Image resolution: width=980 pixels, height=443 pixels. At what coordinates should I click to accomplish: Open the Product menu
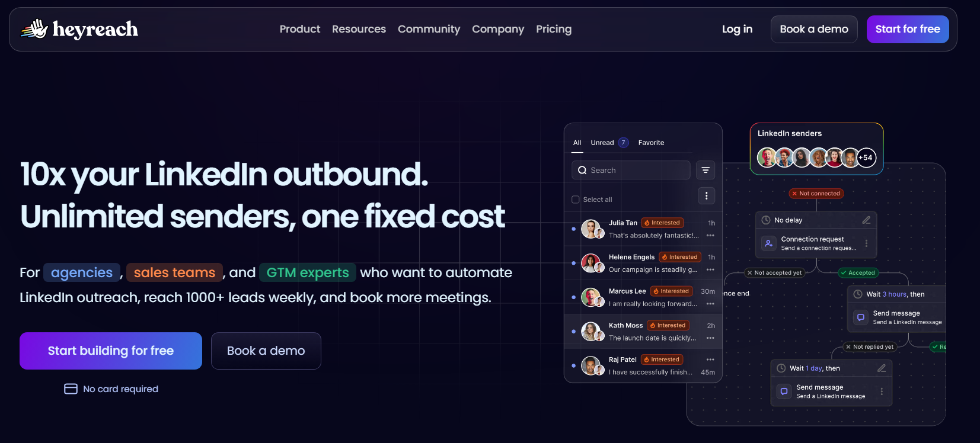[x=300, y=29]
